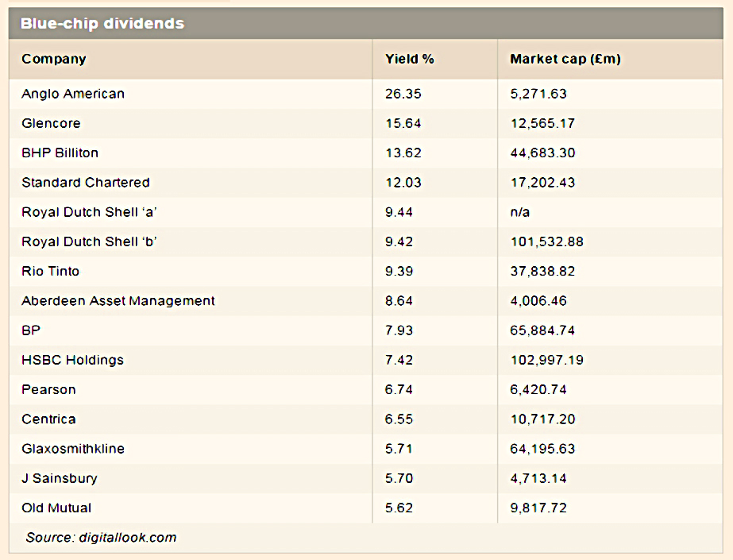Viewport: 733px width, 560px height.
Task: Click the market cap value 37,838.82
Action: (x=542, y=271)
